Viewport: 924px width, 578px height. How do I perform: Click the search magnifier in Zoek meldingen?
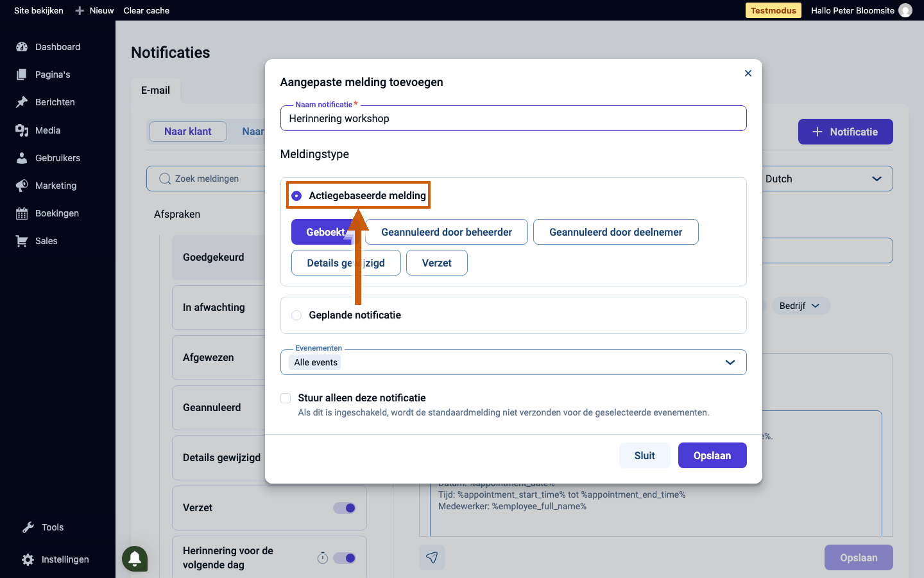click(165, 179)
